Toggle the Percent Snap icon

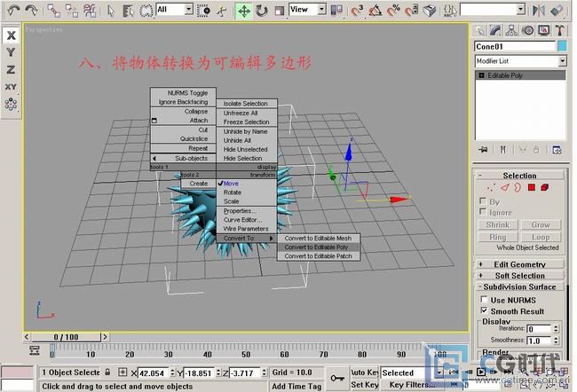tap(393, 11)
